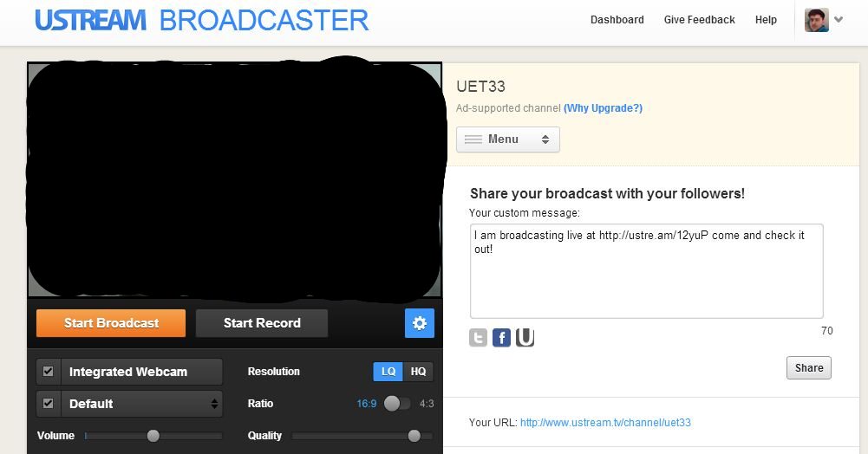Select HQ resolution option

419,372
